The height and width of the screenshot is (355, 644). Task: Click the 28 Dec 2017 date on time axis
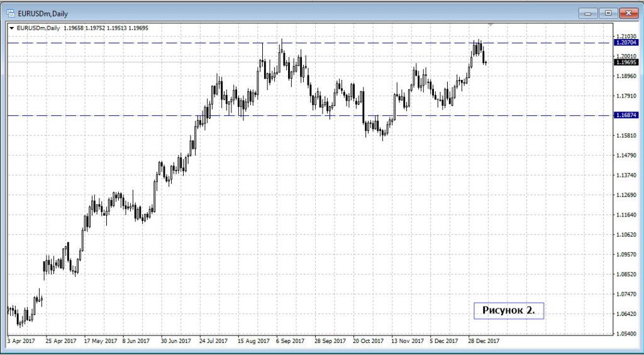[483, 341]
